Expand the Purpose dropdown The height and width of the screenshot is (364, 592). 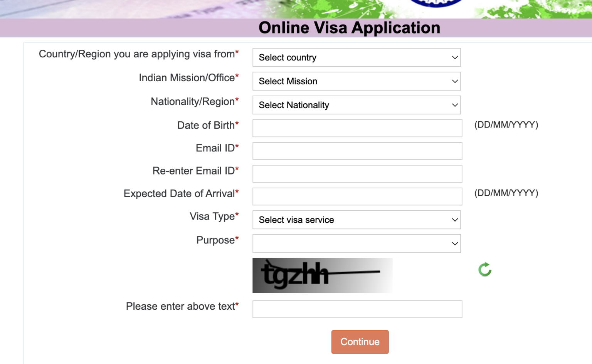point(357,244)
